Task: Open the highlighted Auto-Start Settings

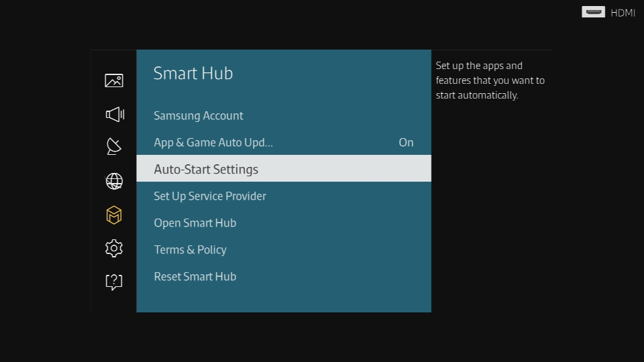Action: coord(284,169)
